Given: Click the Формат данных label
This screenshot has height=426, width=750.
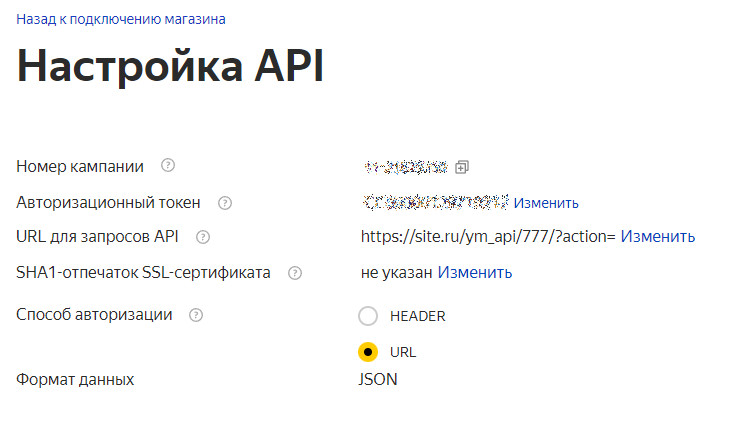Looking at the screenshot, I should click(75, 380).
